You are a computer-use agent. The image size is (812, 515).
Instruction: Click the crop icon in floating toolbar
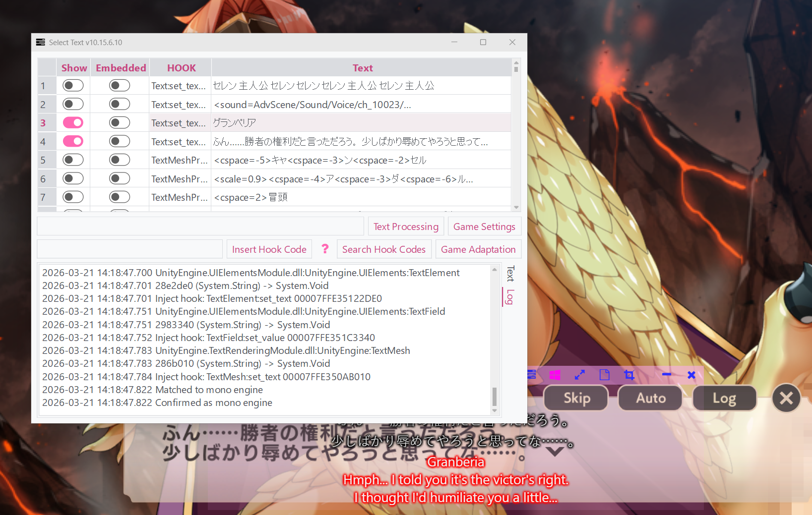(629, 375)
